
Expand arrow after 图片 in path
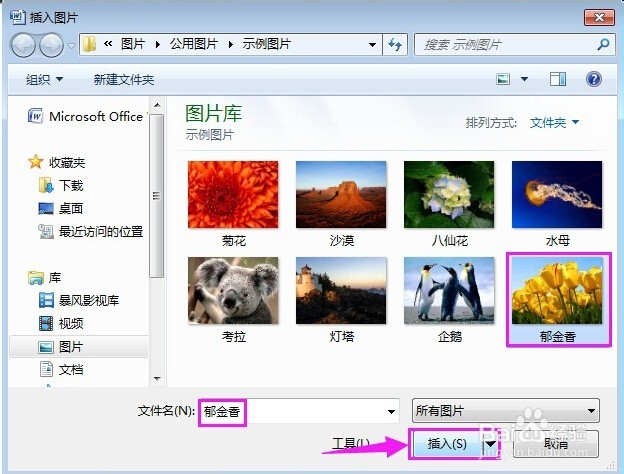click(158, 45)
